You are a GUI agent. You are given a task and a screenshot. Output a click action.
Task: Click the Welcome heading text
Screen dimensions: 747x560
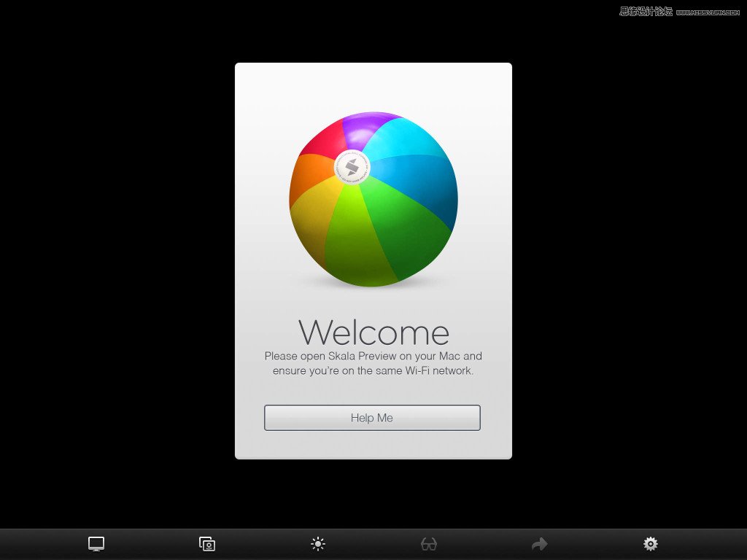(x=374, y=332)
